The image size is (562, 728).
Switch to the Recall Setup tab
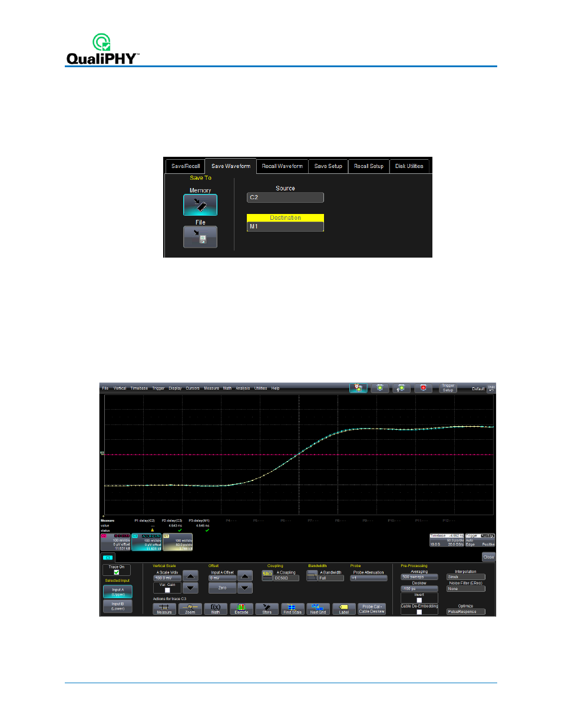369,166
